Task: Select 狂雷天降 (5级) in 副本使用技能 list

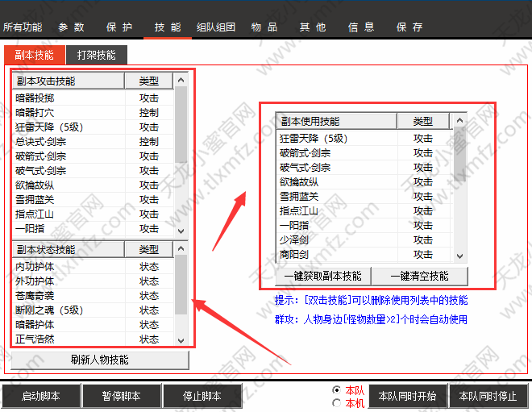Action: (x=364, y=139)
